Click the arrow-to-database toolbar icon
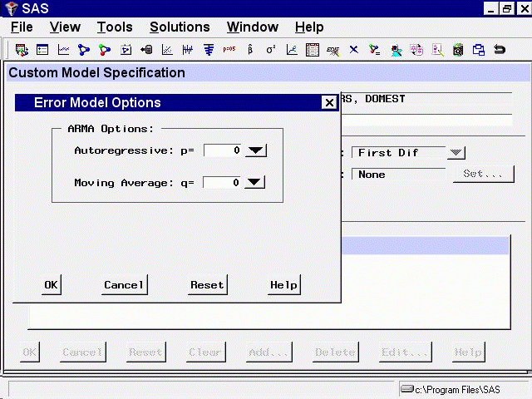Screen dimensions: 532x399 (146, 50)
